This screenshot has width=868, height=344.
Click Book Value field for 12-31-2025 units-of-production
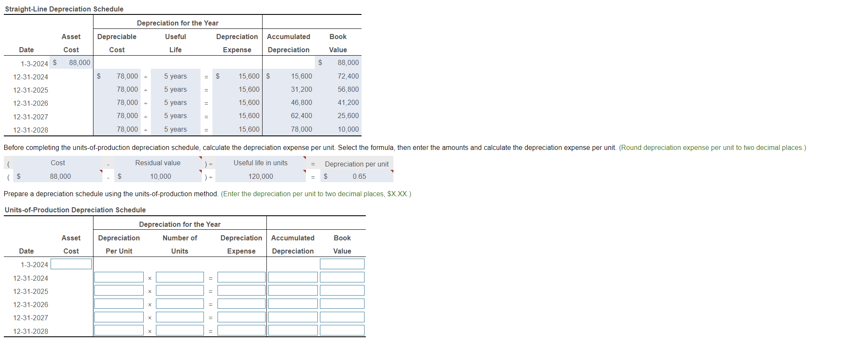point(342,290)
